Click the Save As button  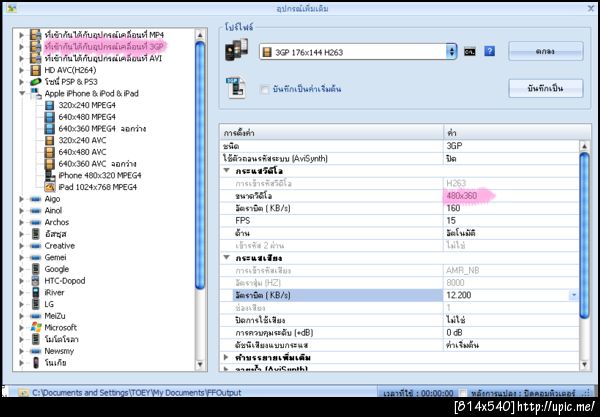coord(546,88)
